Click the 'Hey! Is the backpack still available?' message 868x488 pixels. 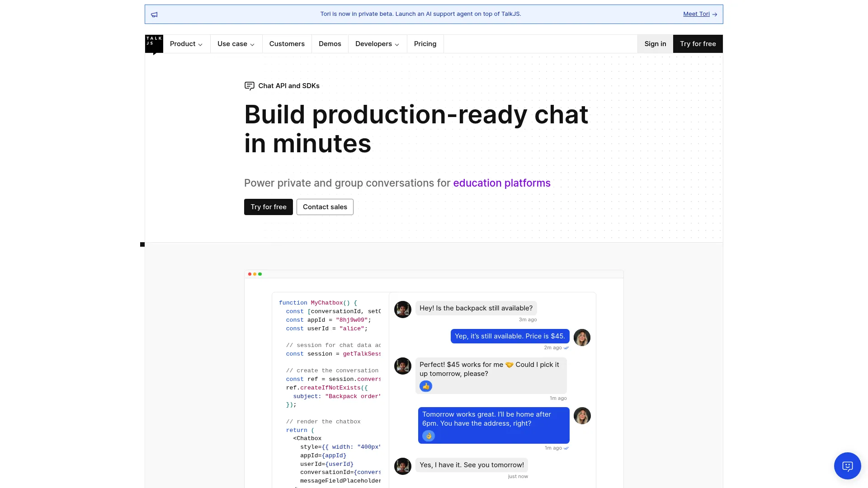476,308
